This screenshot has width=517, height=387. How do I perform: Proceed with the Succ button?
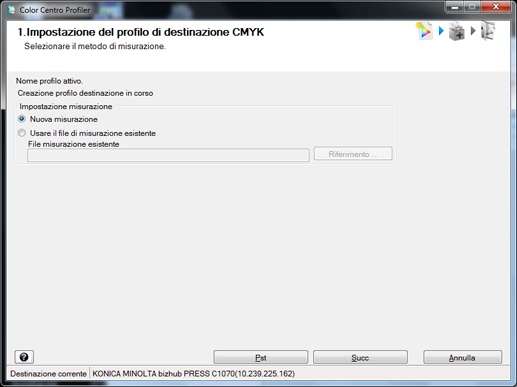click(360, 357)
